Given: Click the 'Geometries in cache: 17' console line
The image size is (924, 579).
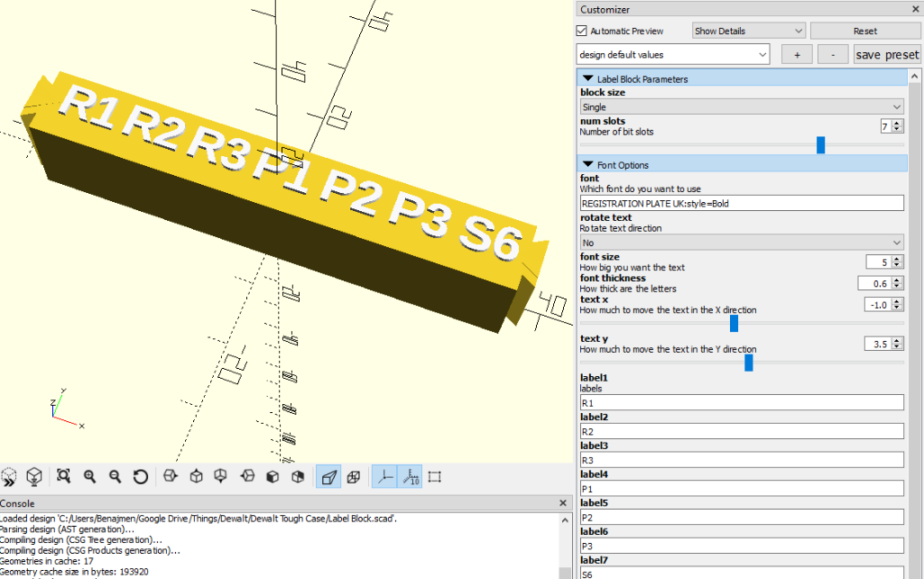Looking at the screenshot, I should pos(47,561).
